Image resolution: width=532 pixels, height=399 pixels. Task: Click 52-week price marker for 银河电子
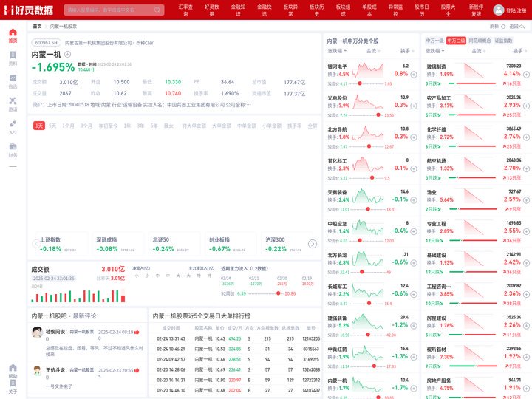point(360,83)
